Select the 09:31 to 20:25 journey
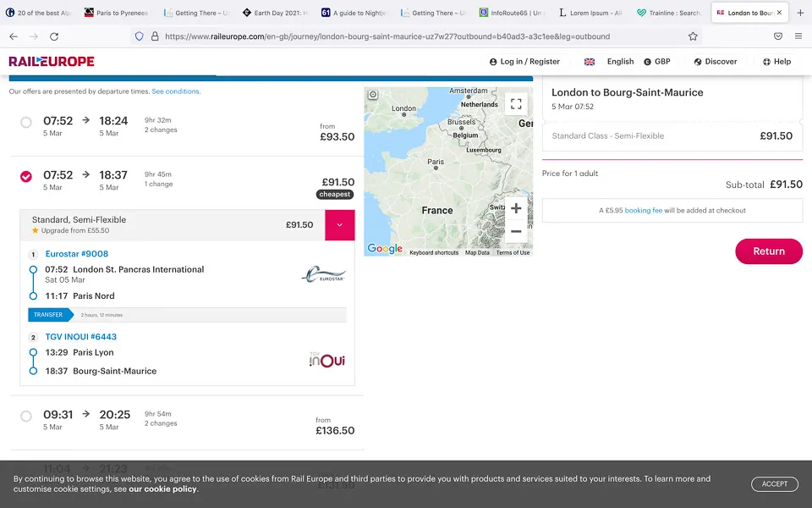The height and width of the screenshot is (508, 812). tap(26, 417)
